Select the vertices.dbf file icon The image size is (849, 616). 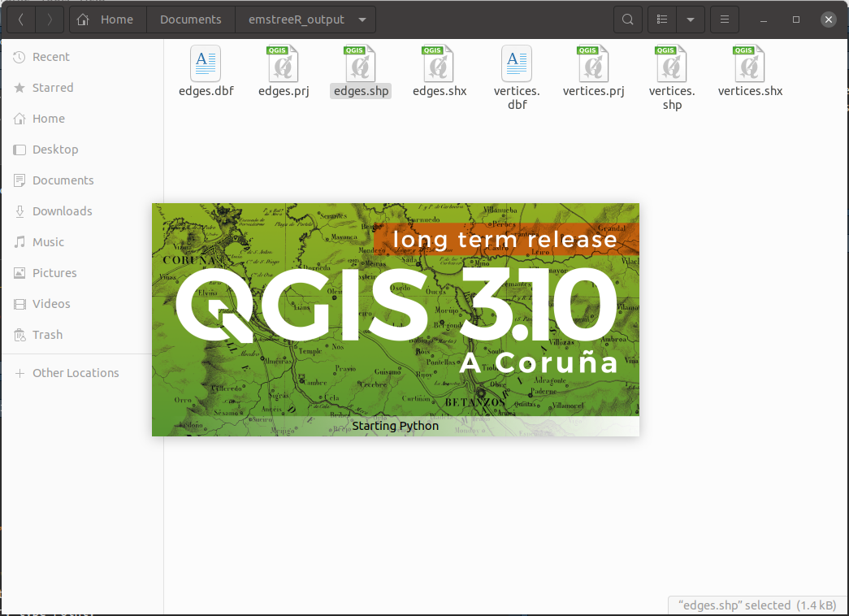click(517, 63)
